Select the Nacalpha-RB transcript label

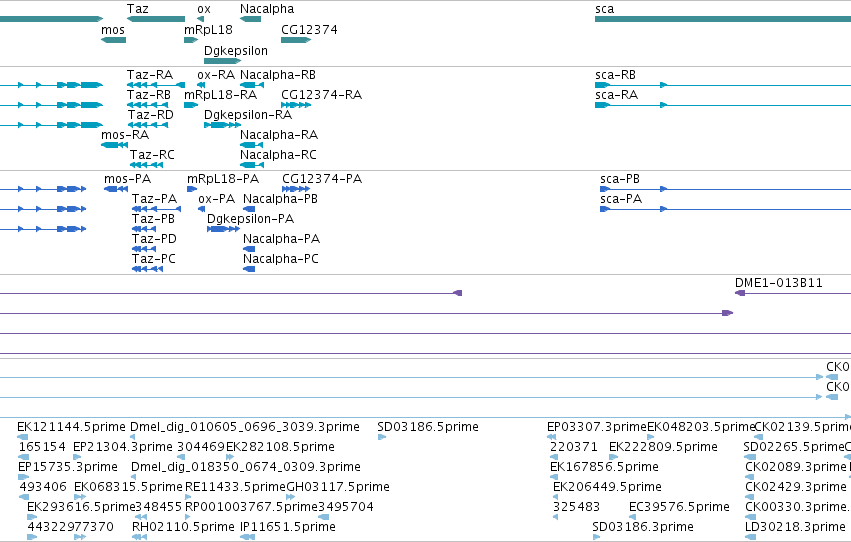(278, 75)
